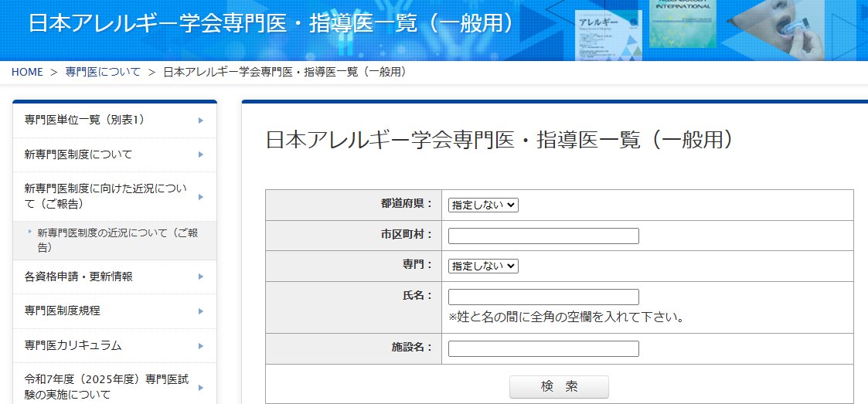Click the arrow icon beside 専門医制度規程
The height and width of the screenshot is (404, 868).
201,311
